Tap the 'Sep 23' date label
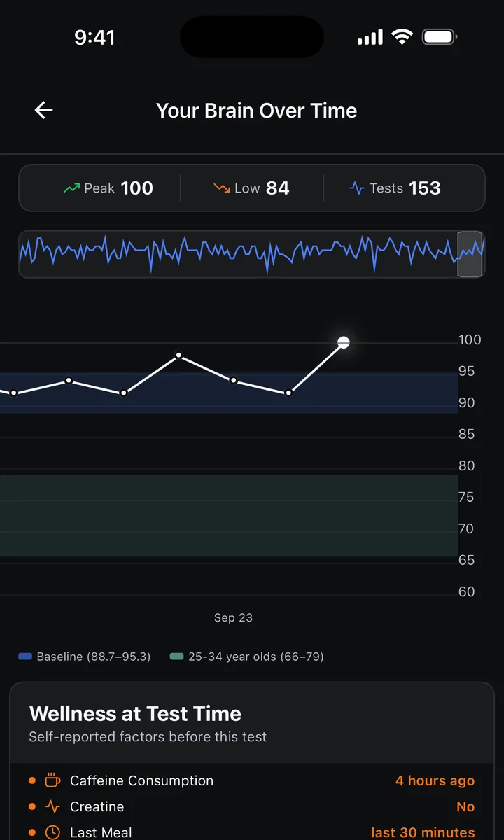504x840 pixels. 233,617
